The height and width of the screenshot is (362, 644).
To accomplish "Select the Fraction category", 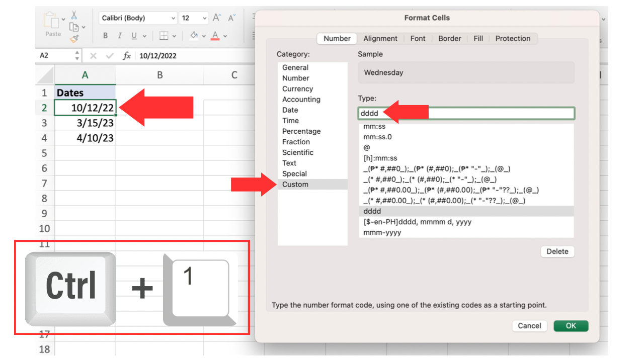I will [312, 142].
